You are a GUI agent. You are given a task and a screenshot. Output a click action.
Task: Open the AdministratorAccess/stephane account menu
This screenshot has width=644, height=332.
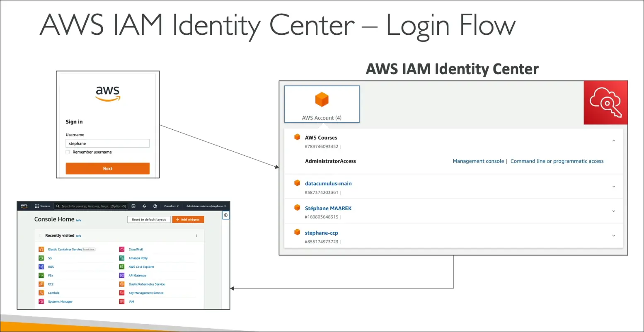coord(206,206)
